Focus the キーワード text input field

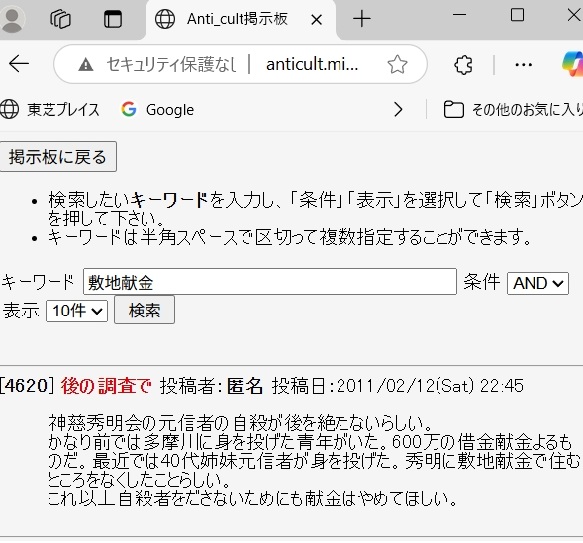pos(270,282)
